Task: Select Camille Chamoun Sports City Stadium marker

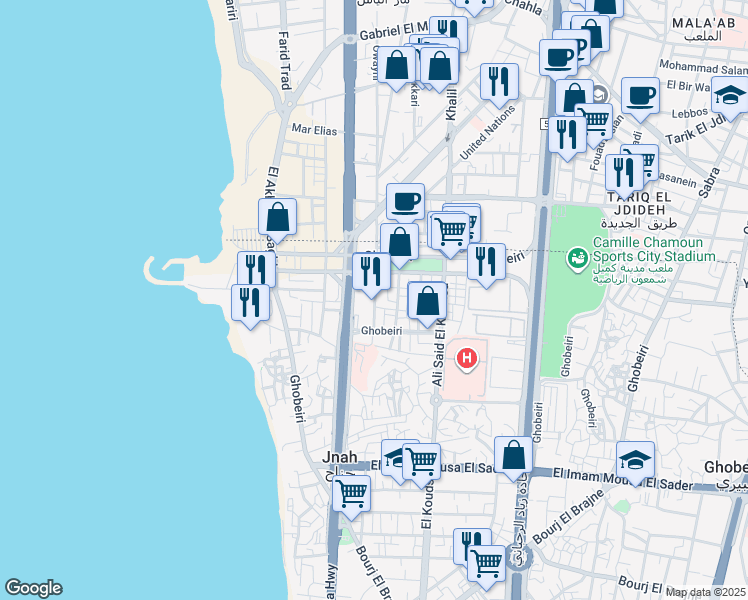Action: pos(577,258)
